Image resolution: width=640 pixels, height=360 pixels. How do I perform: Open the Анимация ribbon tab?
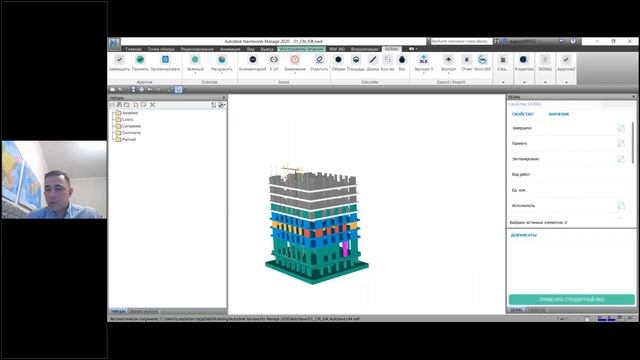pos(230,49)
